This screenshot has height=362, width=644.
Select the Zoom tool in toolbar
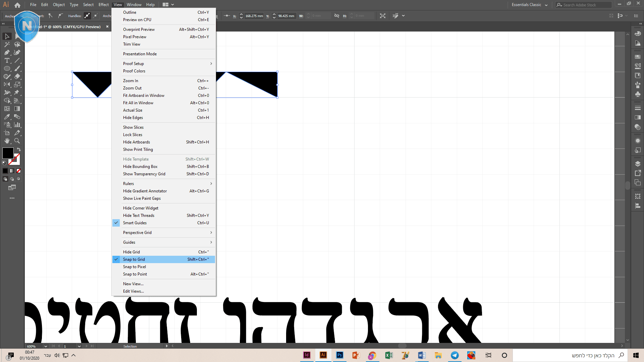tap(17, 141)
